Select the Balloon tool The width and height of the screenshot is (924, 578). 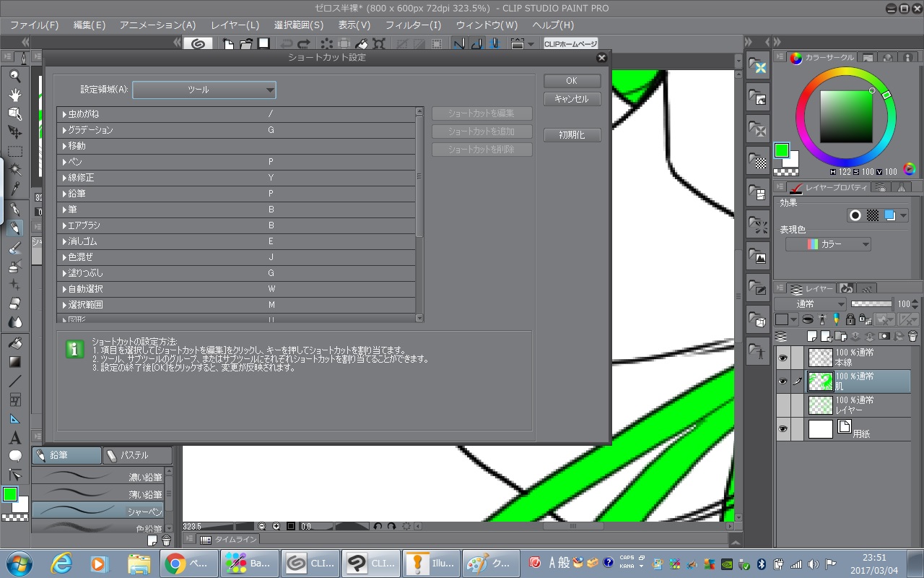click(15, 457)
